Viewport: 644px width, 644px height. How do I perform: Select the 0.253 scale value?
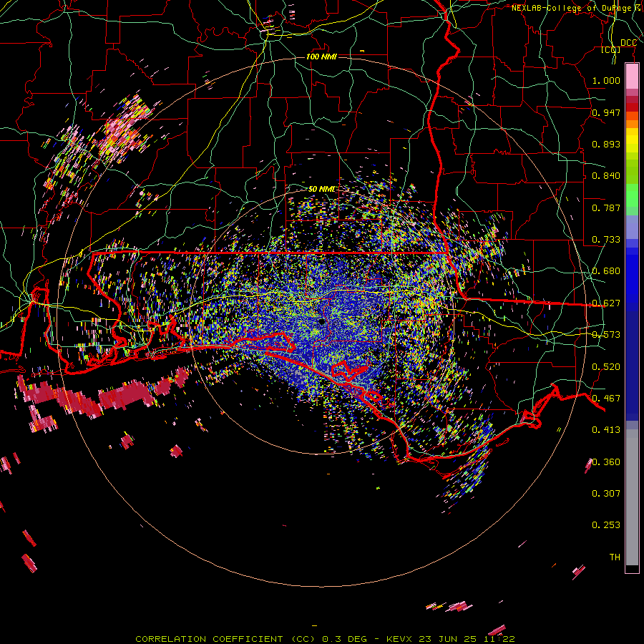pyautogui.click(x=606, y=525)
